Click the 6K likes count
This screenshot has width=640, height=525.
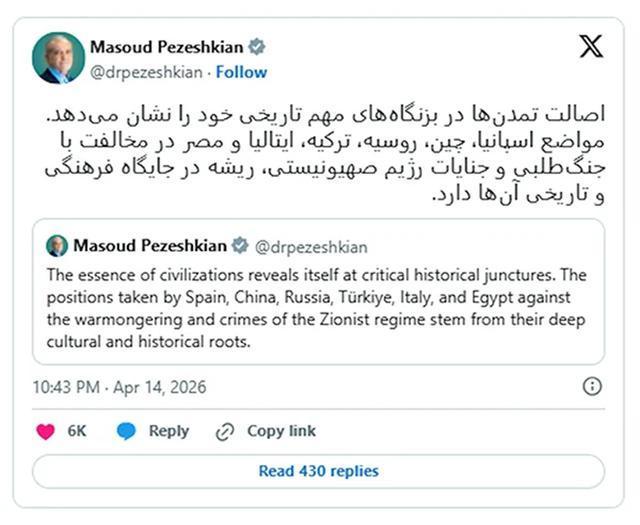click(77, 432)
